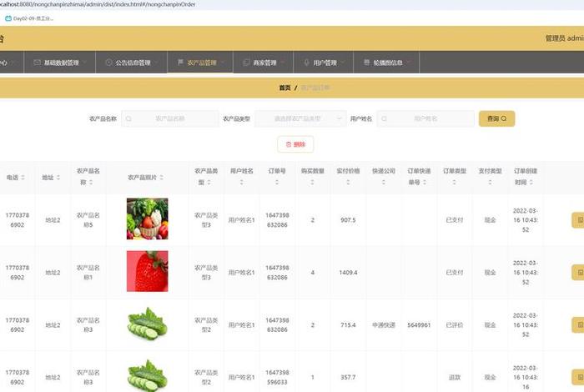The height and width of the screenshot is (392, 584).
Task: Click the 删除 delete button
Action: (295, 144)
